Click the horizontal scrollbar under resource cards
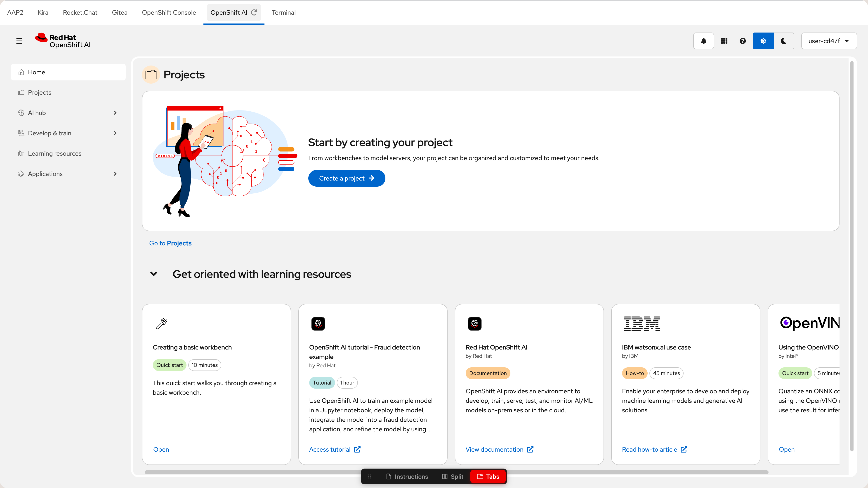 [457, 472]
